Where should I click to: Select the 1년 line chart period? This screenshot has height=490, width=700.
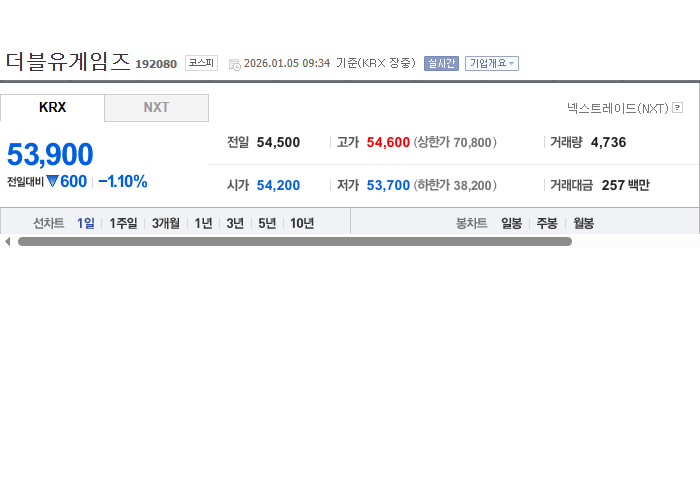[x=203, y=223]
